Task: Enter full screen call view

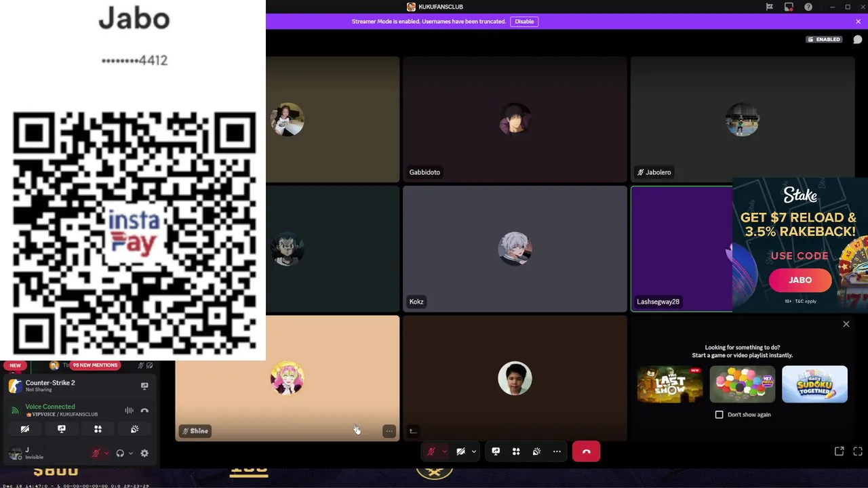Action: pyautogui.click(x=858, y=451)
